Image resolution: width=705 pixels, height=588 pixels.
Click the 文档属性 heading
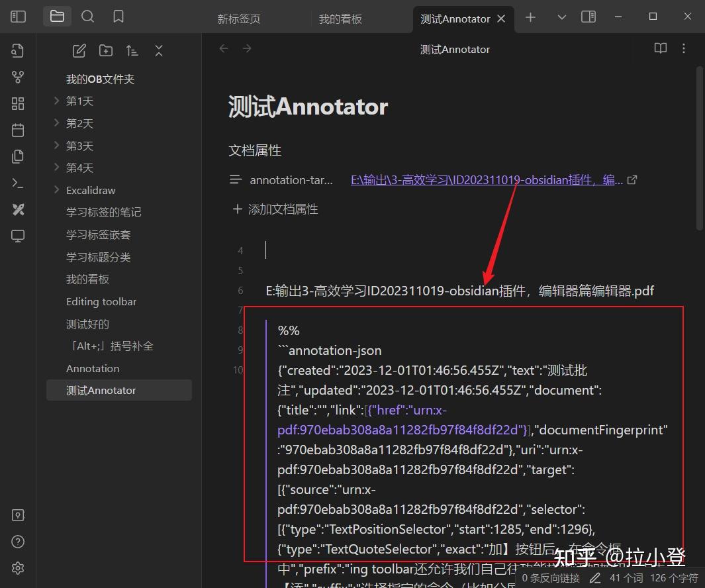(x=254, y=150)
